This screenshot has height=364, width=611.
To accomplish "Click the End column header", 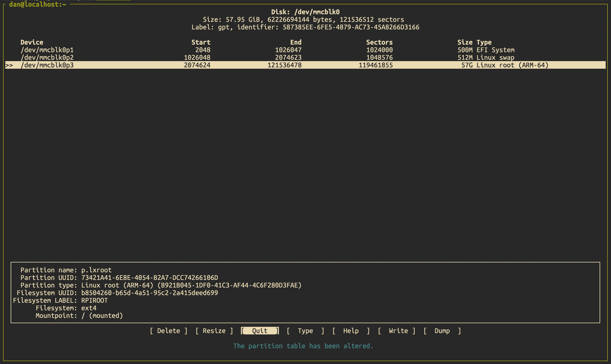I will click(296, 42).
